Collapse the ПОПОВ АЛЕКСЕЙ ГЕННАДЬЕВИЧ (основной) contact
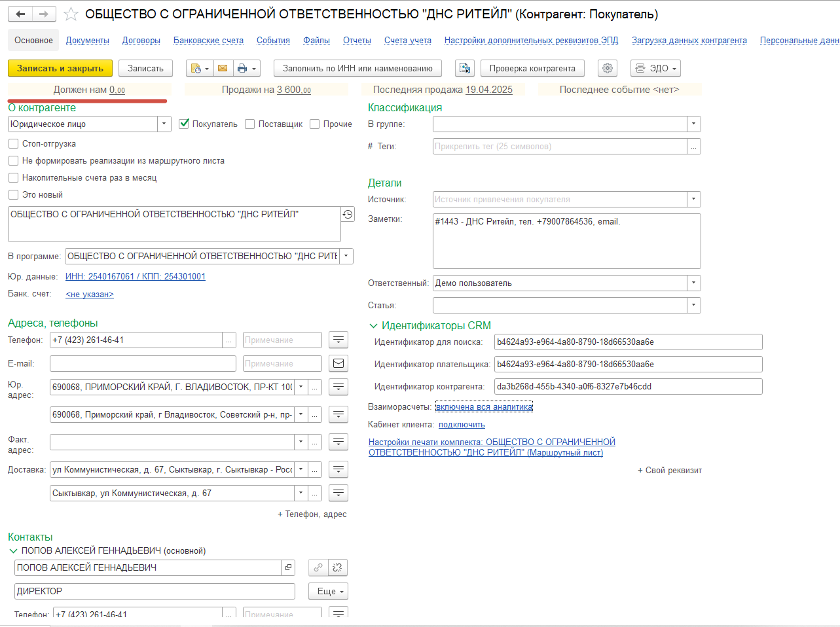Viewport: 840px width, 627px height. click(13, 550)
